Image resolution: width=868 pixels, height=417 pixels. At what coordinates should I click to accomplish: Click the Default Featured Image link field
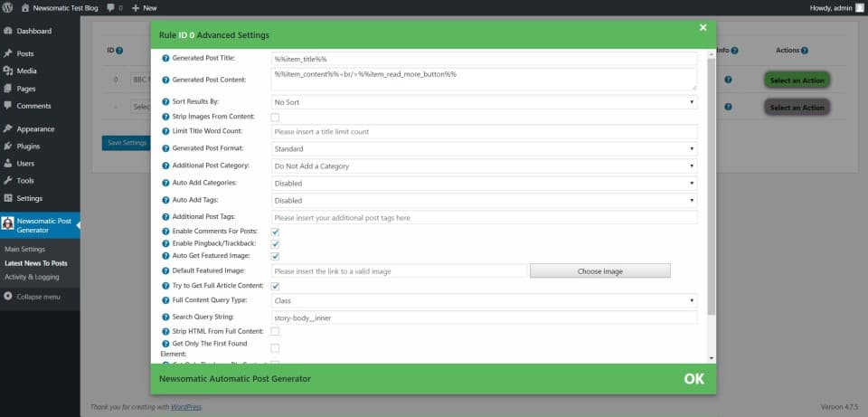(x=399, y=271)
